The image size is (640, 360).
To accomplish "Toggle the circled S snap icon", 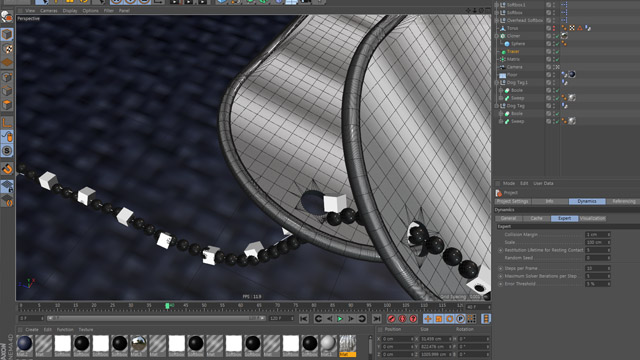I will (7, 151).
